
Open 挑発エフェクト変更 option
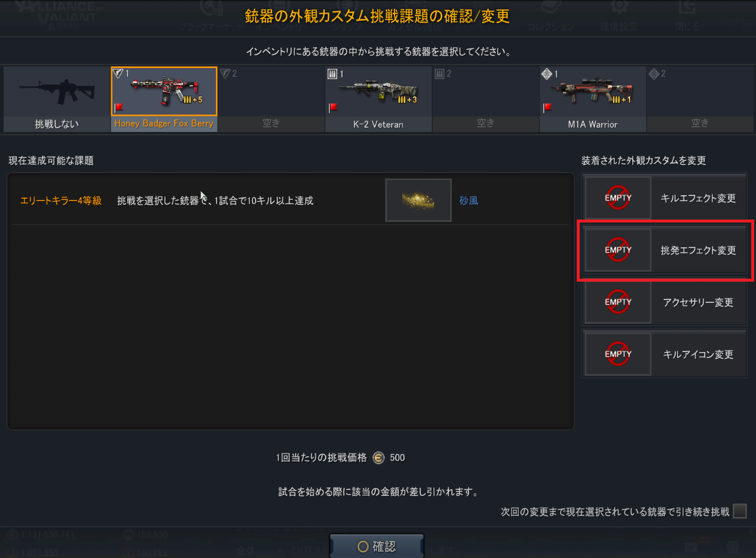tap(665, 250)
